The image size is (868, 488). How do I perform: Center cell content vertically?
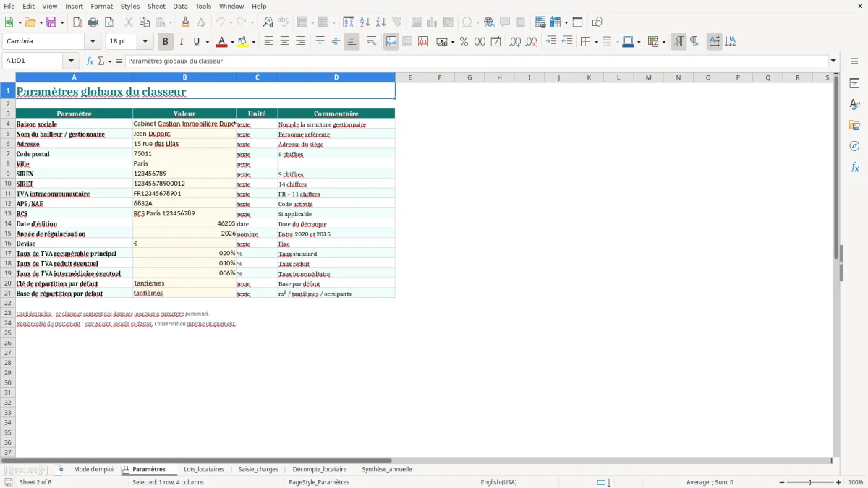(x=336, y=42)
